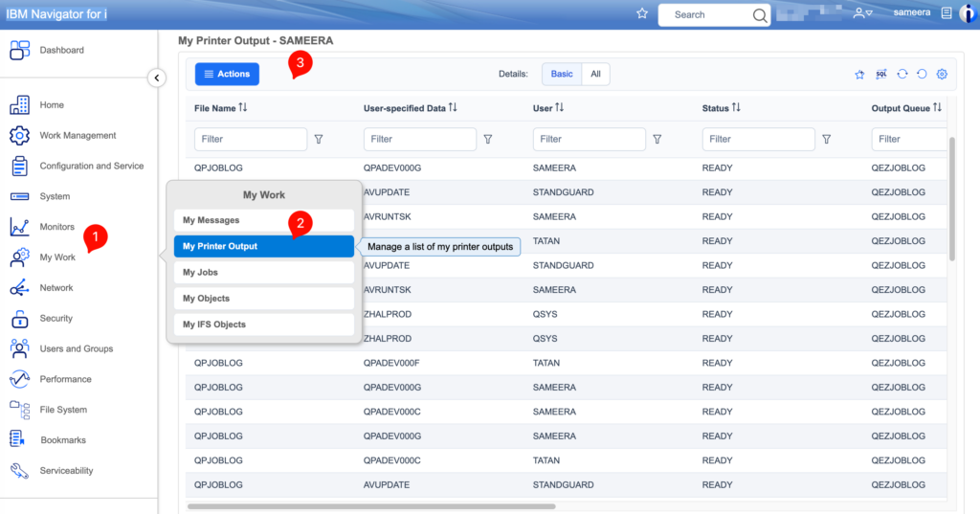Click the first STANDGUARD user cell

click(x=563, y=192)
